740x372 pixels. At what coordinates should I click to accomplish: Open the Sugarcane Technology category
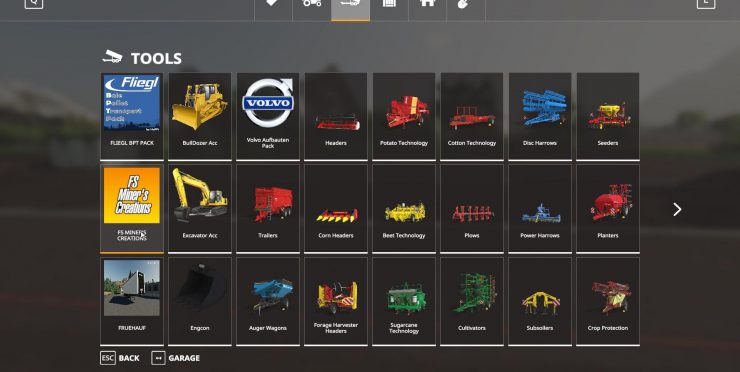coord(404,301)
